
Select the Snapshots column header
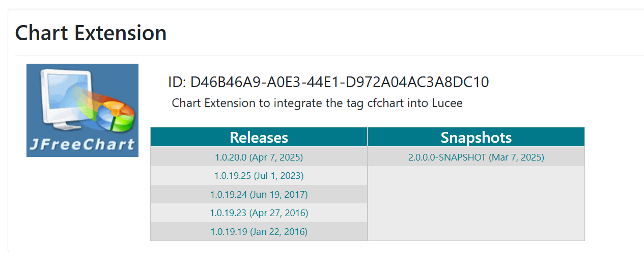click(x=476, y=137)
